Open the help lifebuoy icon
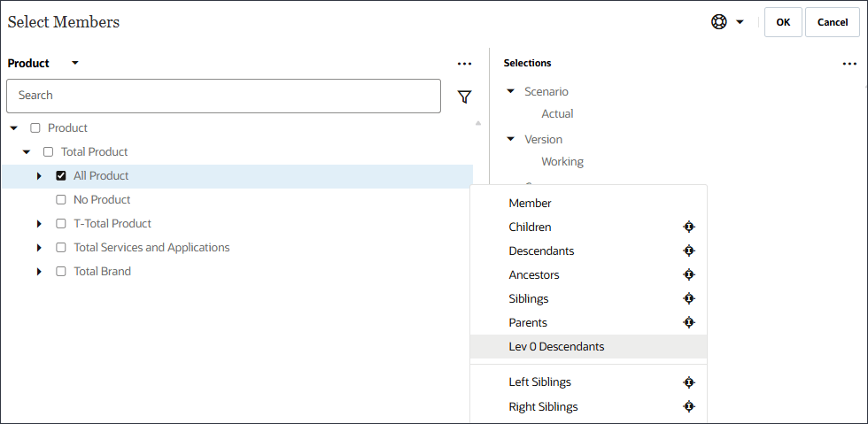 click(719, 22)
